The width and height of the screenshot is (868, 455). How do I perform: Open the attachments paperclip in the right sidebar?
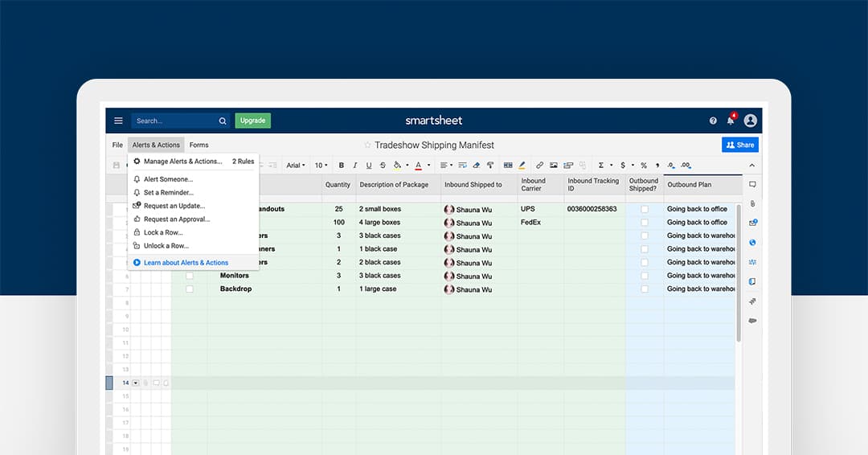pos(752,203)
